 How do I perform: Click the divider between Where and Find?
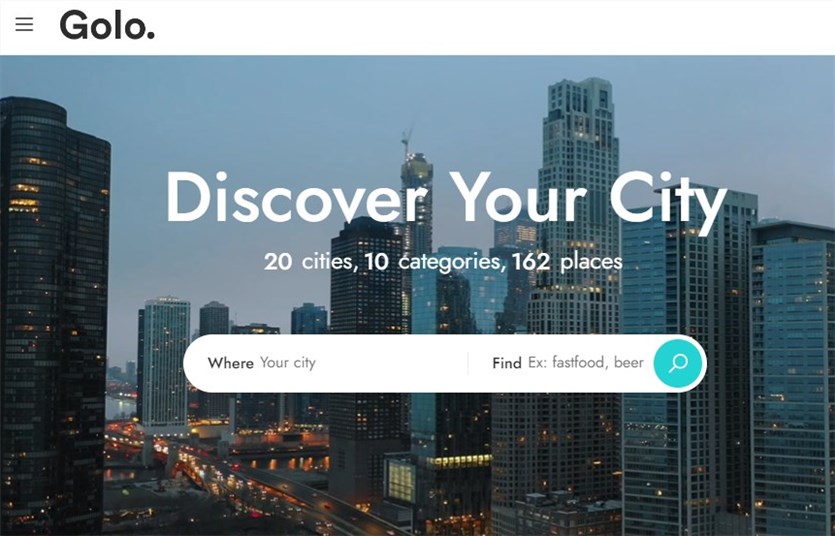click(468, 364)
